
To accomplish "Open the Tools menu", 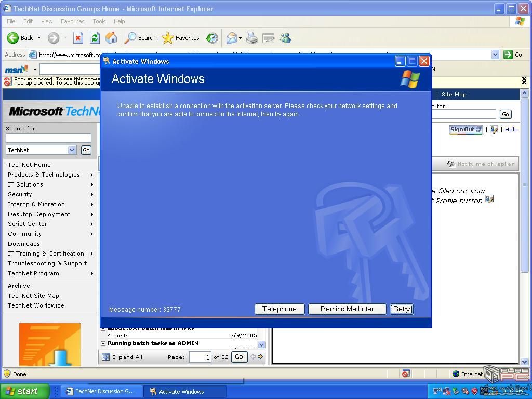I will 99,21.
